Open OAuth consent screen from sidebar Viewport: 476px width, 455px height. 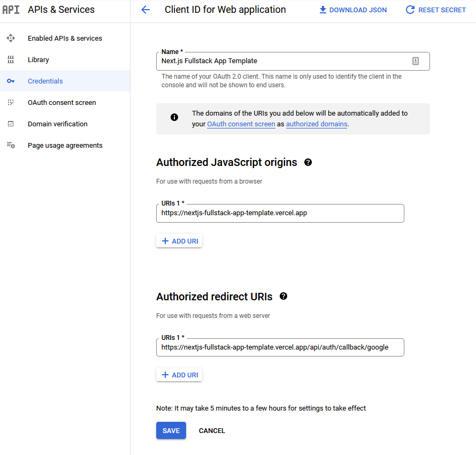tap(65, 102)
